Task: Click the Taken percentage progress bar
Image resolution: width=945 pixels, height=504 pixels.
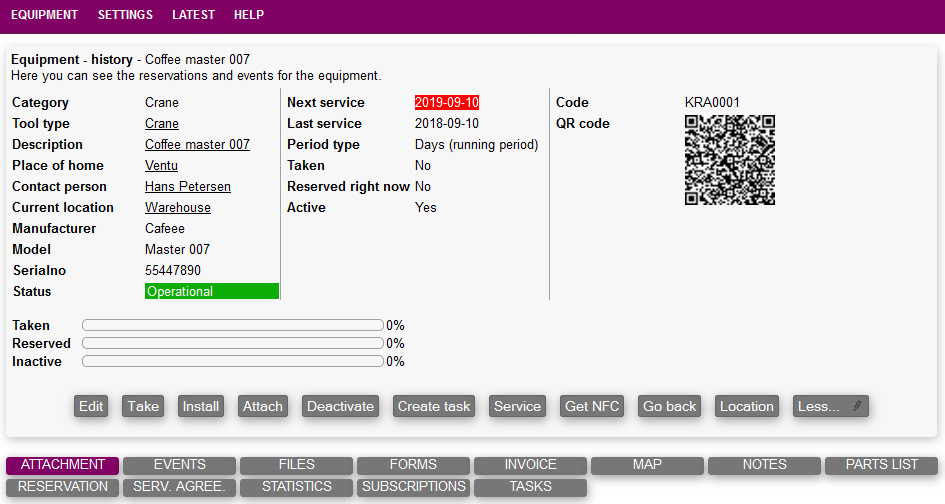Action: pos(233,325)
